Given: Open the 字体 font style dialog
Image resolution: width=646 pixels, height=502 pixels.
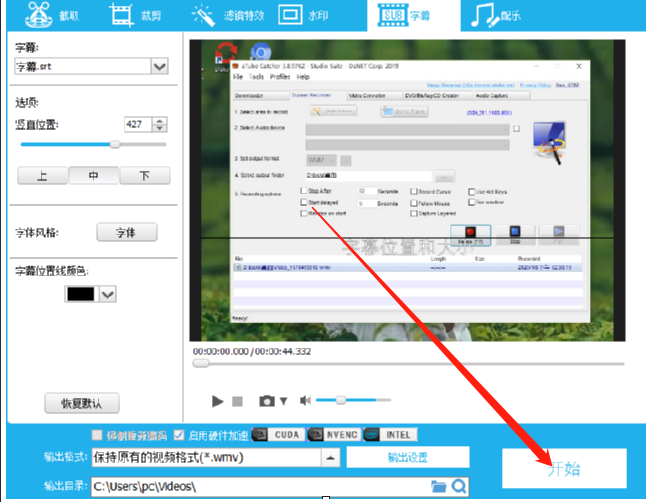Looking at the screenshot, I should tap(126, 232).
